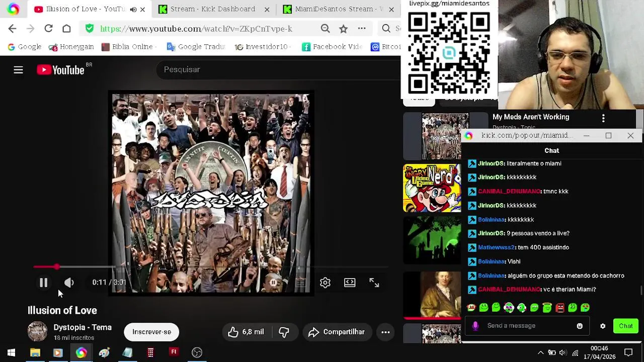The image size is (644, 362).
Task: Click the browser search magnifier icon
Action: pos(386,29)
